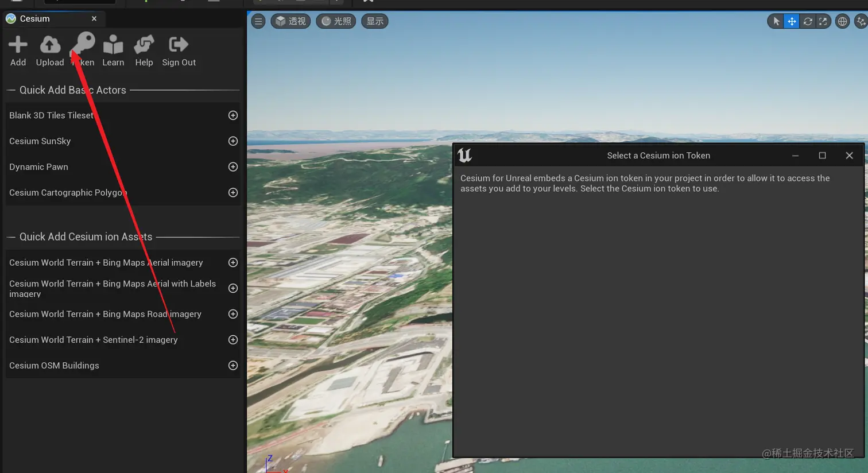Image resolution: width=868 pixels, height=473 pixels.
Task: Click the Dynamic Pawn label
Action: (x=38, y=167)
